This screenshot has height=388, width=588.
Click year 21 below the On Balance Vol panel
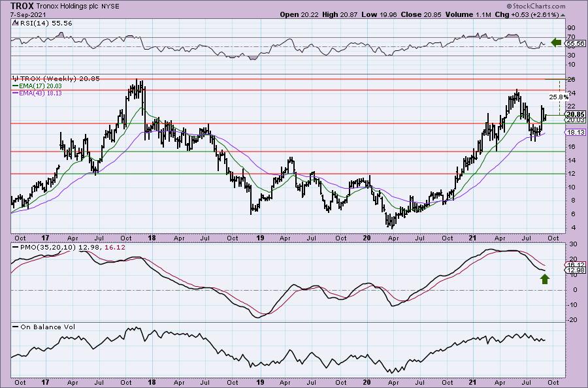pyautogui.click(x=472, y=382)
